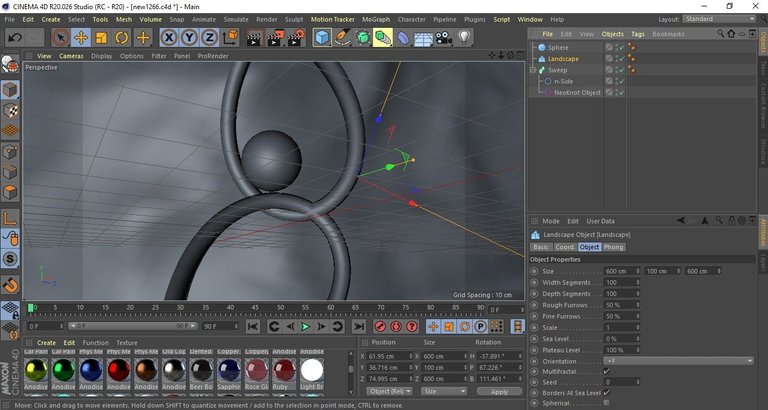
Task: Open the Size mode dropdown
Action: 443,391
